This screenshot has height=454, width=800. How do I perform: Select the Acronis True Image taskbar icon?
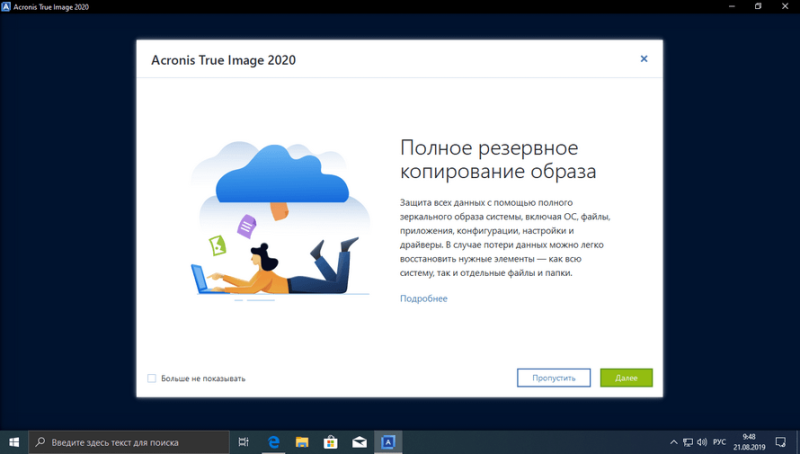pyautogui.click(x=388, y=442)
